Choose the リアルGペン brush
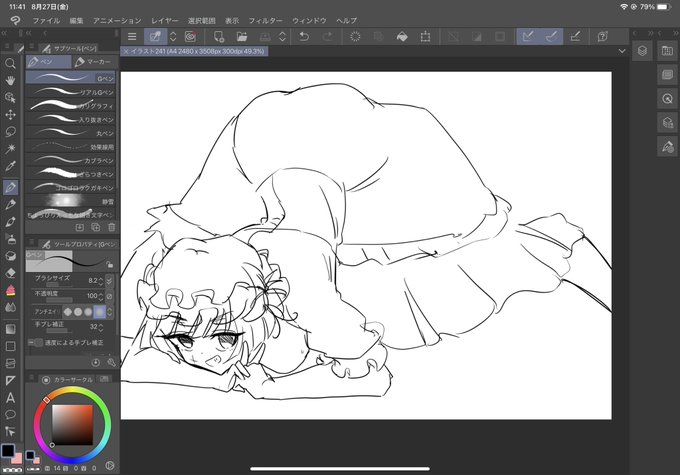 click(71, 92)
